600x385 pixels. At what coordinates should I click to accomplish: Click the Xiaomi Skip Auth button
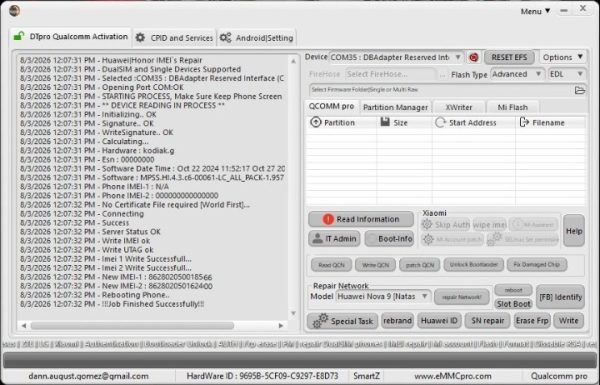coord(445,225)
